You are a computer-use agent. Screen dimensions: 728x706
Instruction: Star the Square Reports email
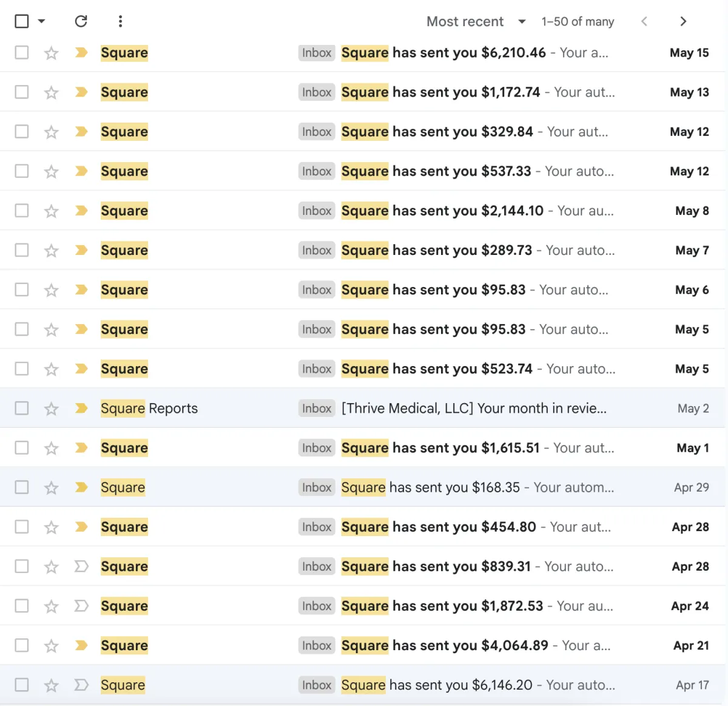(52, 409)
